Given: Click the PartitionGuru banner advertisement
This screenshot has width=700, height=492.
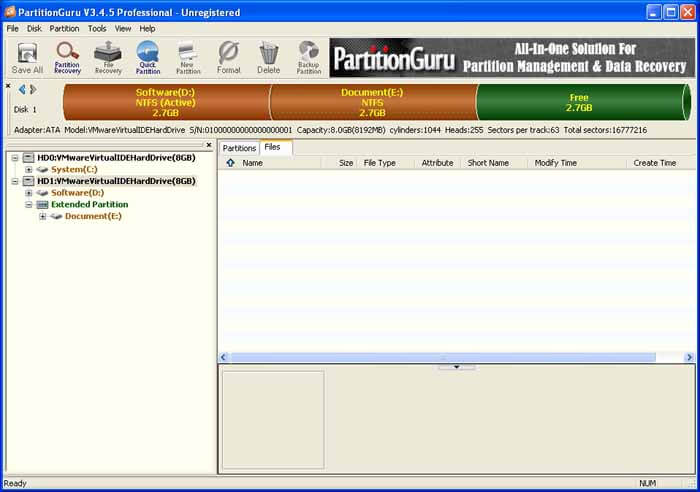Looking at the screenshot, I should pos(512,58).
